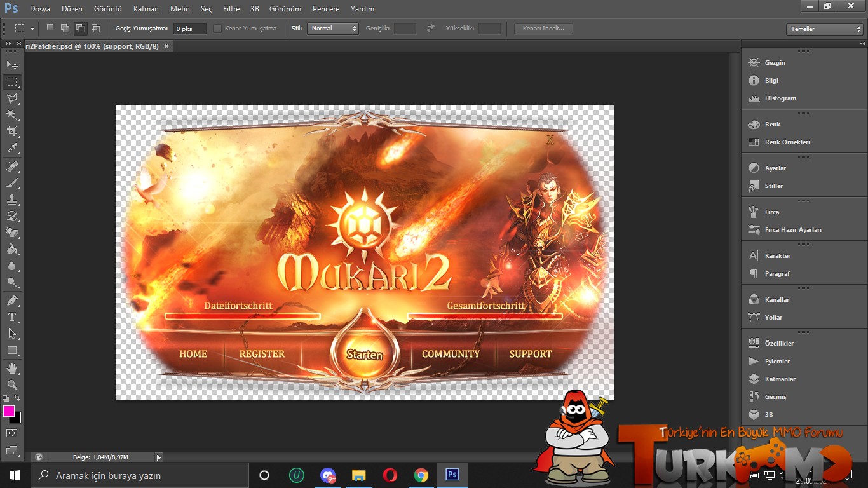Select the Paint Bucket tool
868x488 pixels.
tap(12, 249)
